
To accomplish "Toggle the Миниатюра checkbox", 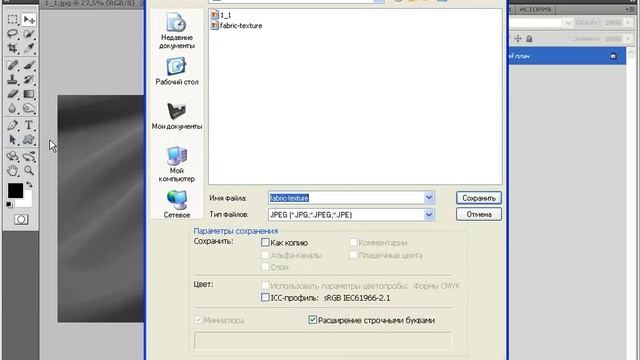I will (x=198, y=320).
